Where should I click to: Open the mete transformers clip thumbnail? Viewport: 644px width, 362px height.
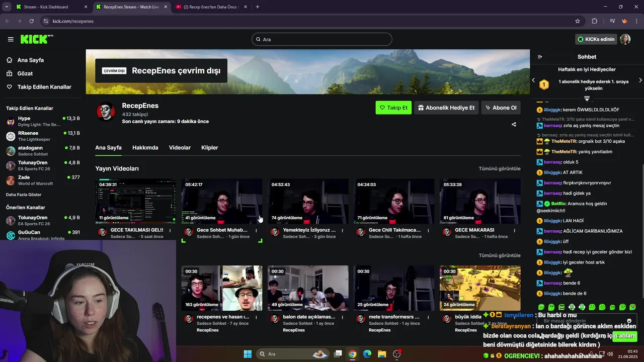394,288
